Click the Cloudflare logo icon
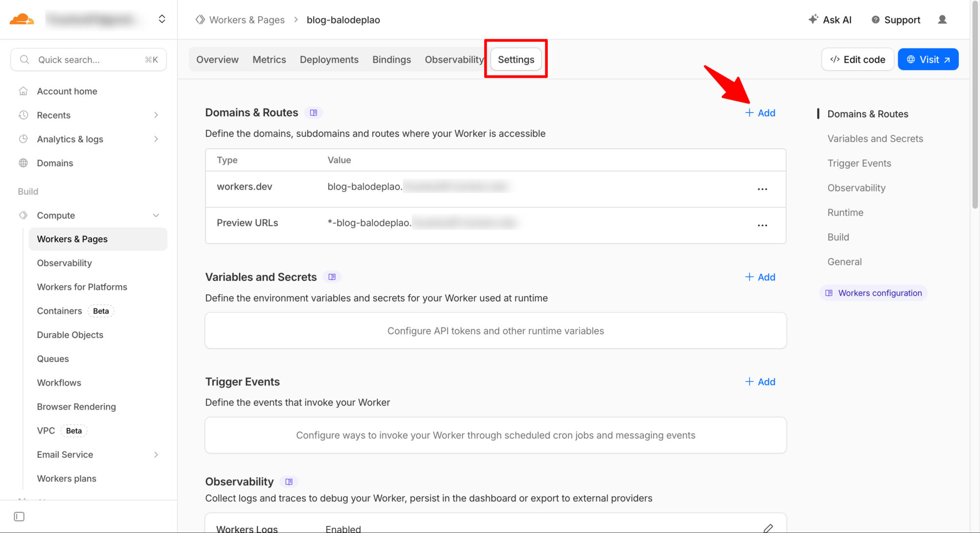This screenshot has height=533, width=980. pyautogui.click(x=22, y=19)
